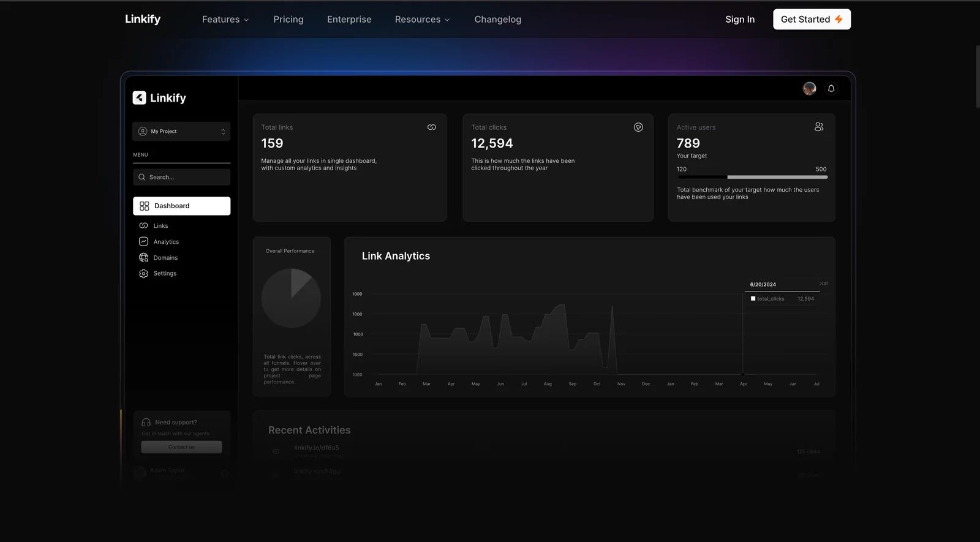Click the Settings gear icon

[x=144, y=273]
